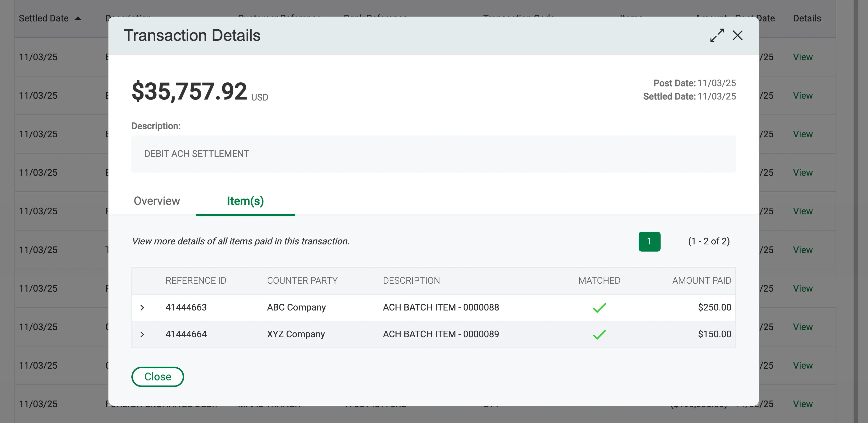The width and height of the screenshot is (868, 423).
Task: Click matched checkmark for XYZ Company row
Action: (x=599, y=334)
